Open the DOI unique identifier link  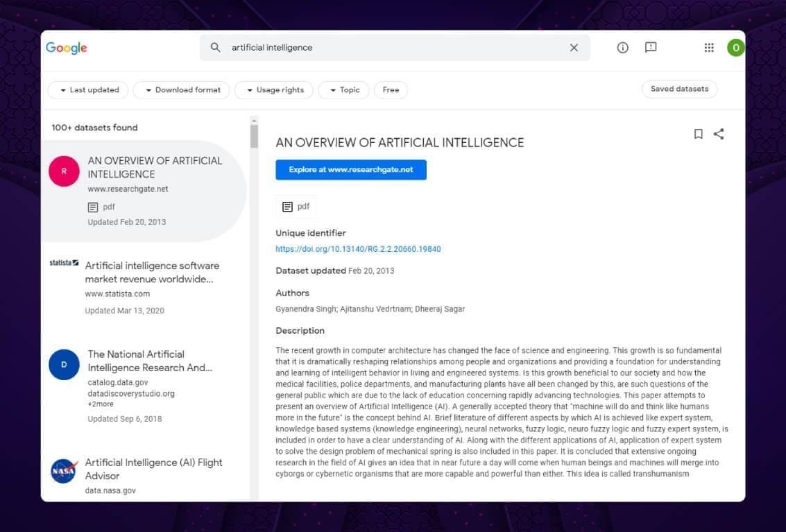359,249
